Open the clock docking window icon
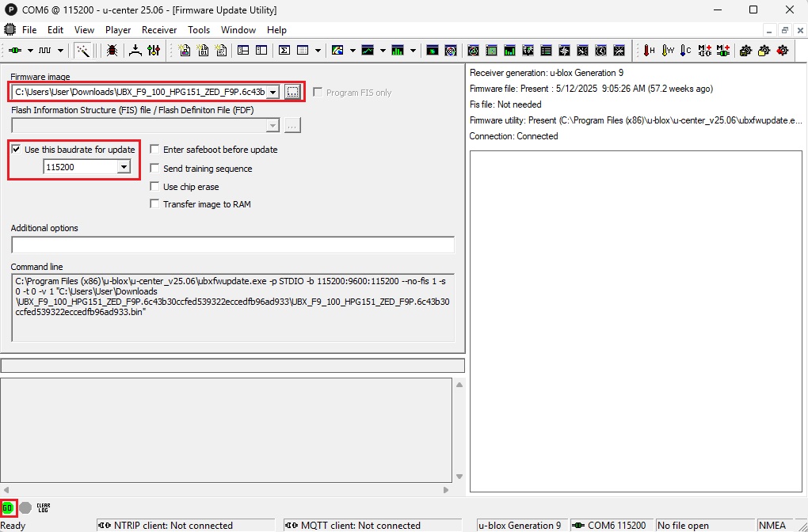808x532 pixels. click(600, 51)
